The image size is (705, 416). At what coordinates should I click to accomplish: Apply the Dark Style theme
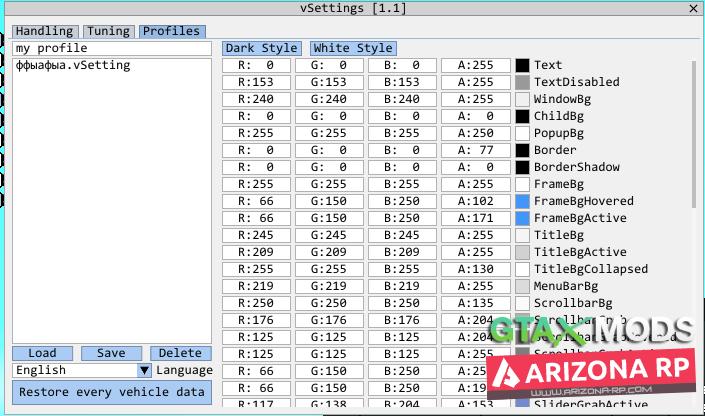[261, 48]
